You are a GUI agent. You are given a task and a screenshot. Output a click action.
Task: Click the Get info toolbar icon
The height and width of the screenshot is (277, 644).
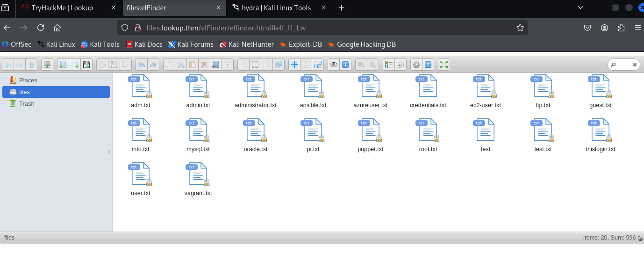345,65
